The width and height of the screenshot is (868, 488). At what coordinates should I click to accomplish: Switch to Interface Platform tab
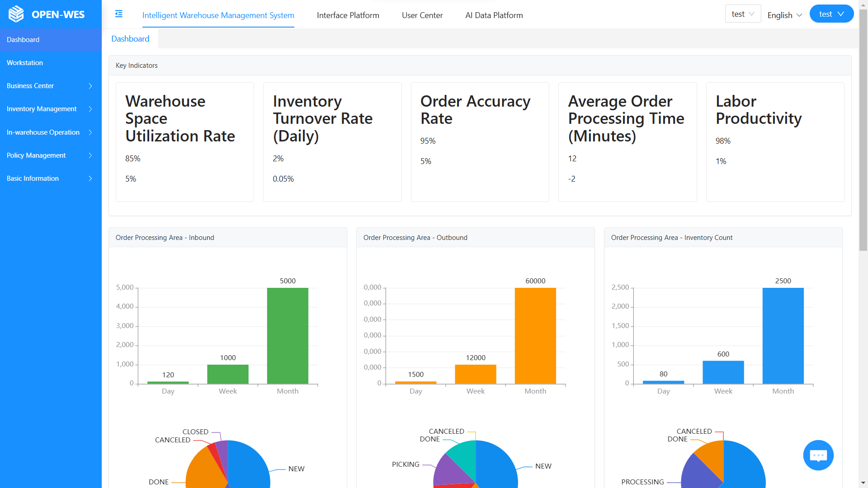click(x=348, y=15)
